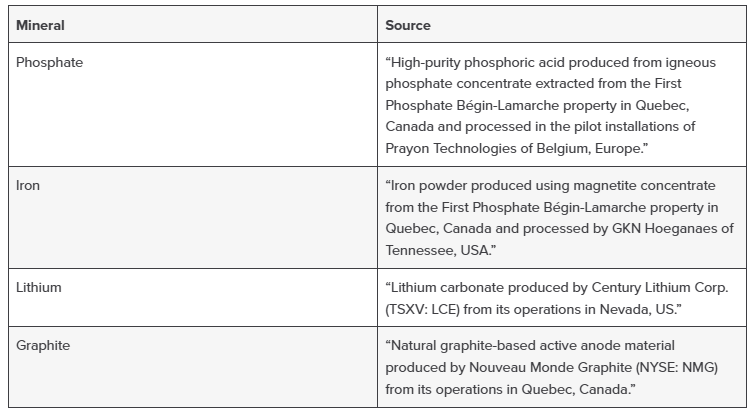
Task: Select the Graphite mineral cell
Action: pos(43,345)
